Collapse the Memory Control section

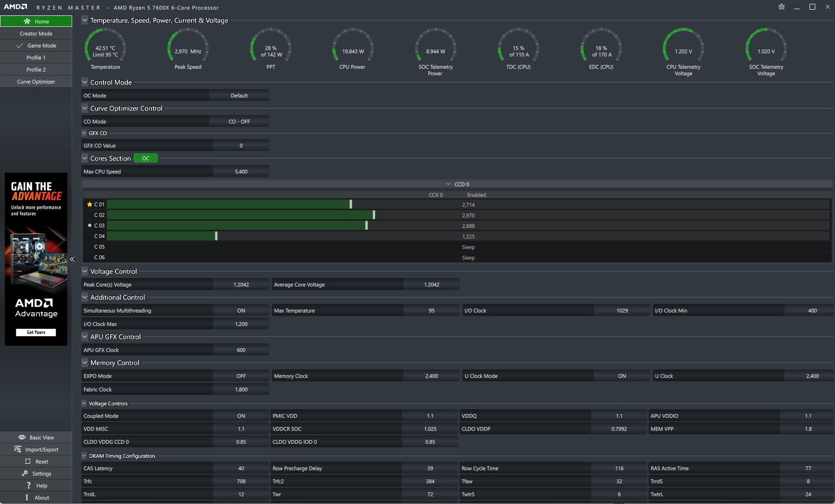click(x=85, y=363)
